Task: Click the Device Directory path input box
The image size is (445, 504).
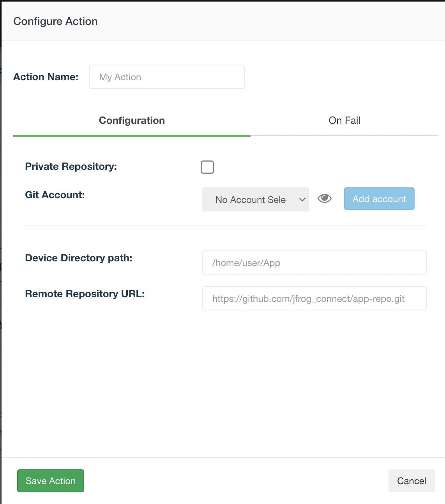Action: pos(314,263)
